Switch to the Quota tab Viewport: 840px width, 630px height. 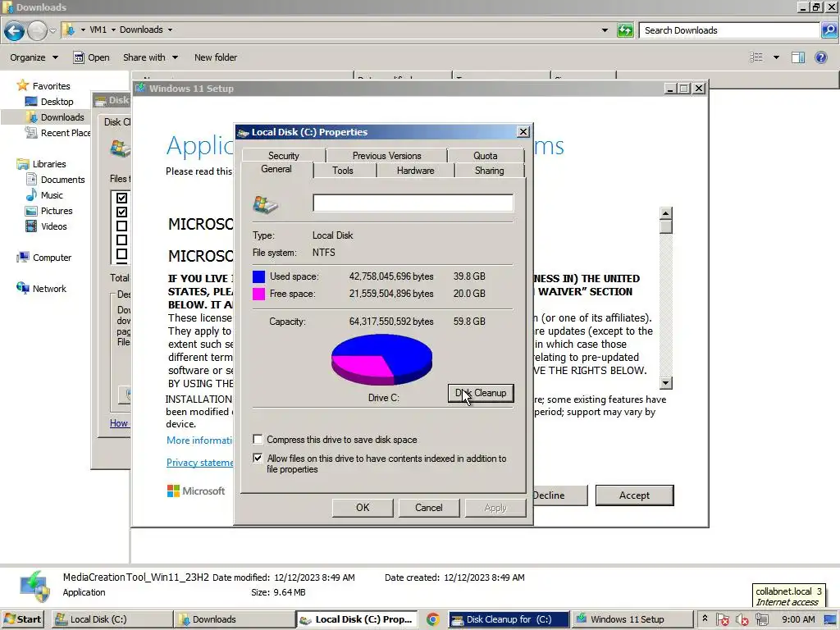[x=486, y=155]
